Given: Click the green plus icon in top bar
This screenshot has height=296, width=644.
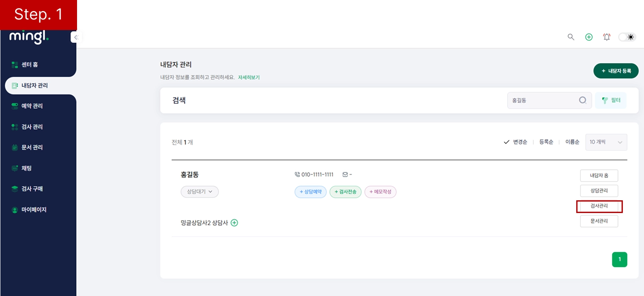Looking at the screenshot, I should 589,37.
